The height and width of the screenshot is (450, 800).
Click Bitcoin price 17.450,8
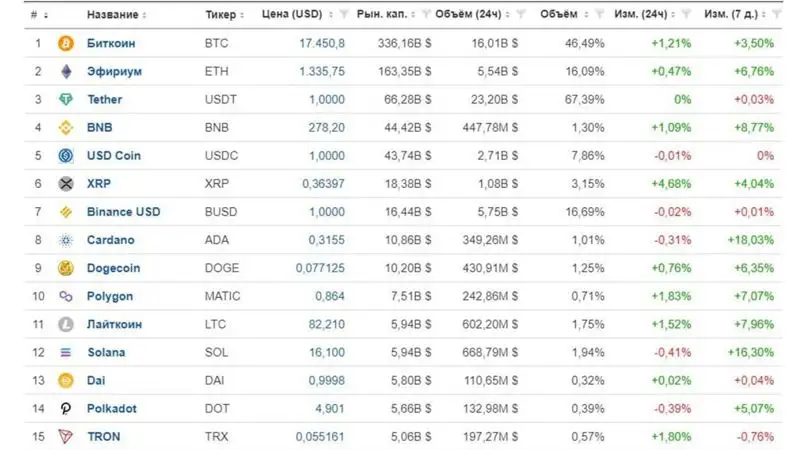click(x=322, y=44)
